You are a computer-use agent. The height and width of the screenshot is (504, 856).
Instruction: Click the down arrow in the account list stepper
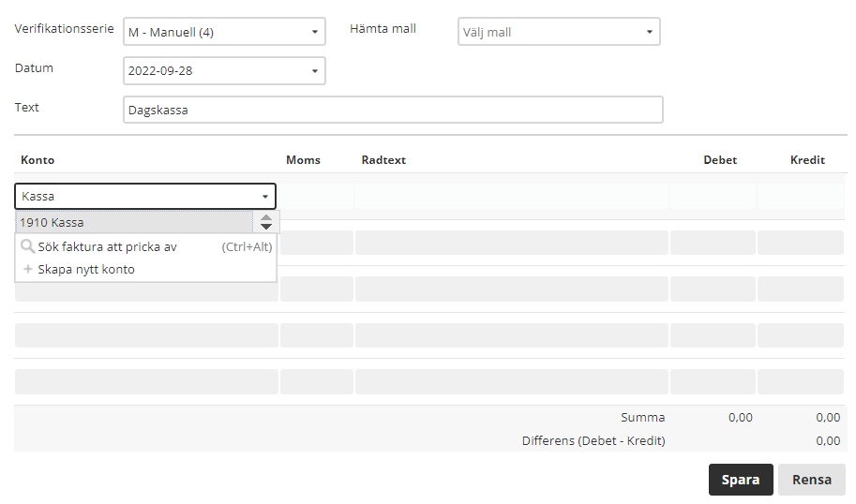pos(266,227)
